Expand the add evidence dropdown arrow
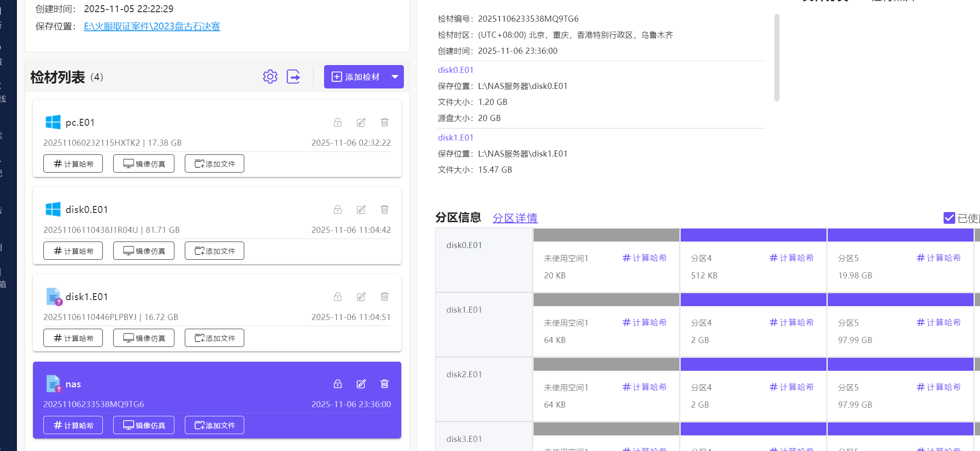 pyautogui.click(x=395, y=77)
